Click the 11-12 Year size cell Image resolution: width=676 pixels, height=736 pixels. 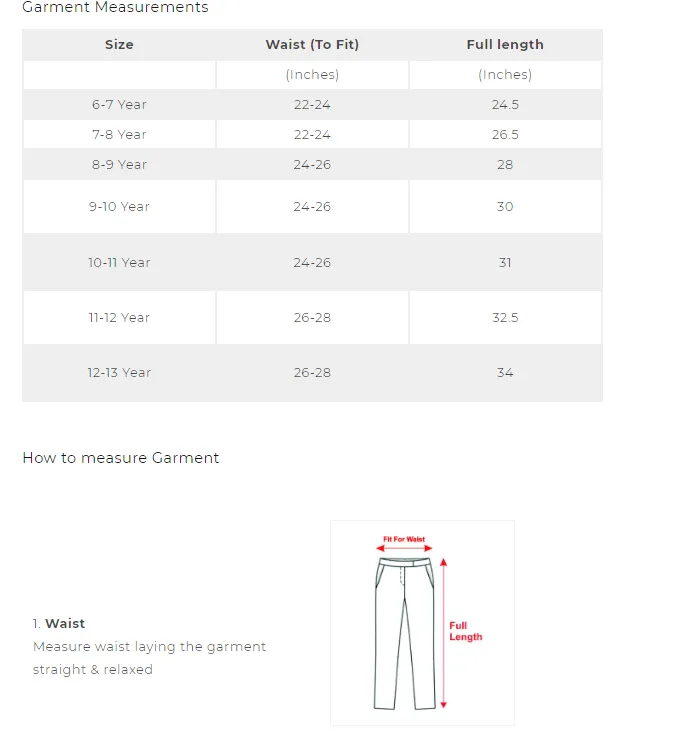coord(119,317)
